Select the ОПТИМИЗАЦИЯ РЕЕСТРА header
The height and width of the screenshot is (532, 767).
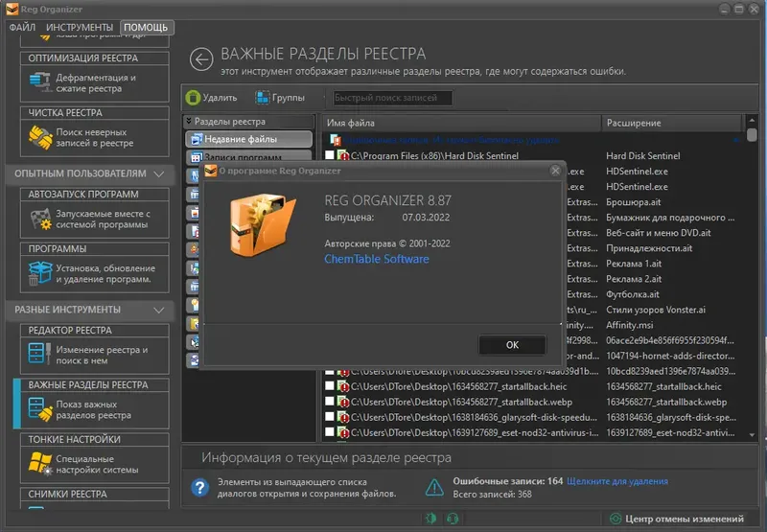(x=95, y=58)
